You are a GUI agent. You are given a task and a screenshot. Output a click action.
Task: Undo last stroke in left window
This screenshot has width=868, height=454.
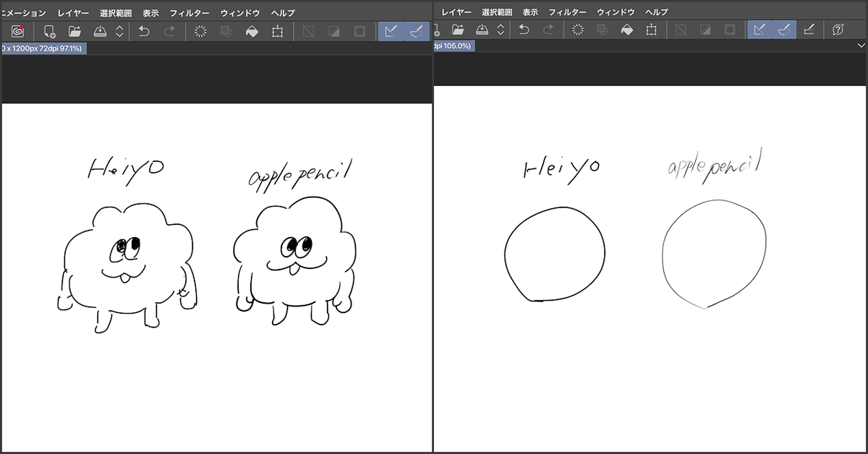[x=143, y=31]
